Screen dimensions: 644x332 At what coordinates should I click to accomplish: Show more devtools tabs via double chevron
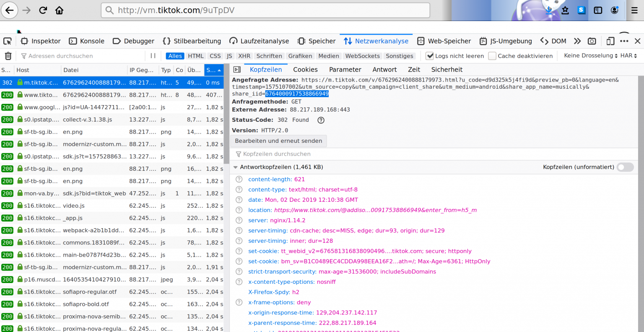pyautogui.click(x=577, y=41)
